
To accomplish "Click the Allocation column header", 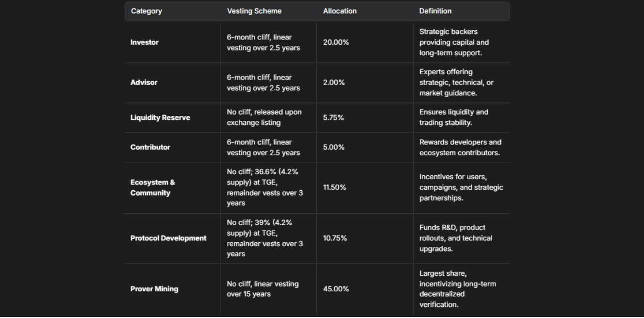I will click(340, 11).
